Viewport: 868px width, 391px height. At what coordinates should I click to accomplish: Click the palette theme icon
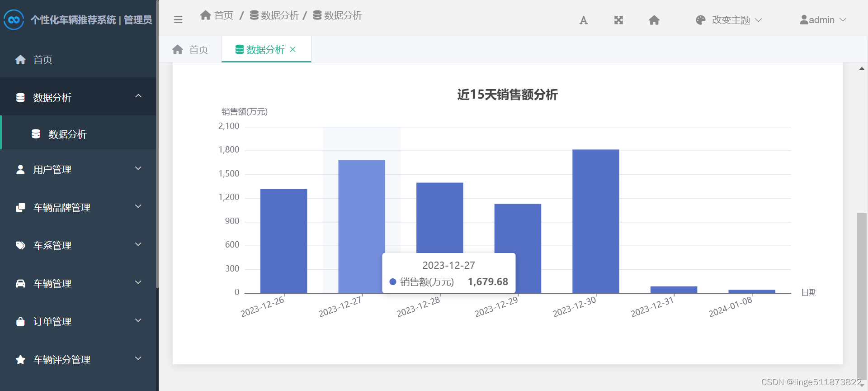[x=701, y=20]
